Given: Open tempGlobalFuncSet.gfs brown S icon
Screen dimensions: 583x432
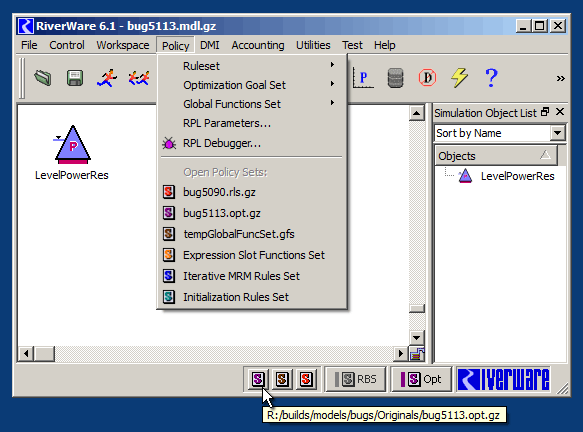Looking at the screenshot, I should tap(169, 234).
